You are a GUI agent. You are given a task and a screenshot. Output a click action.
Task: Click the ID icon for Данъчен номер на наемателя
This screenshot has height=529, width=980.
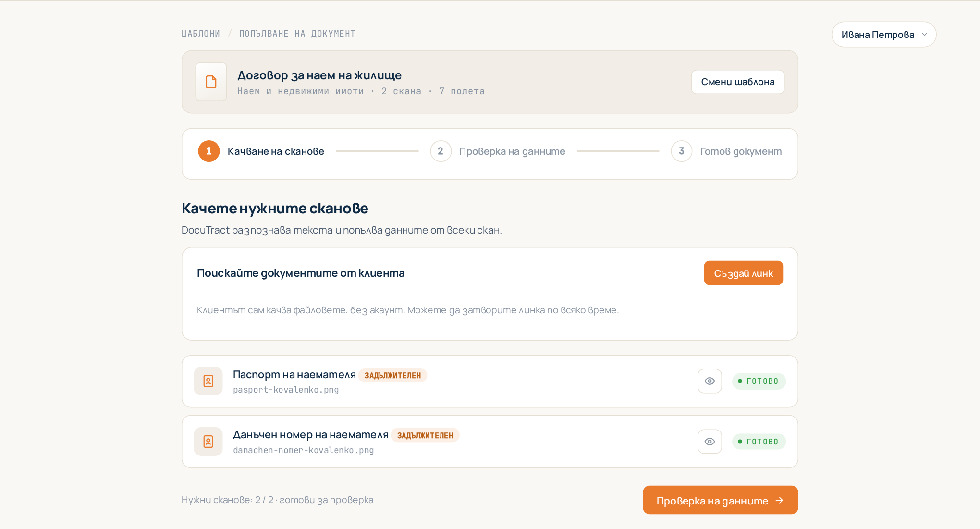click(208, 442)
